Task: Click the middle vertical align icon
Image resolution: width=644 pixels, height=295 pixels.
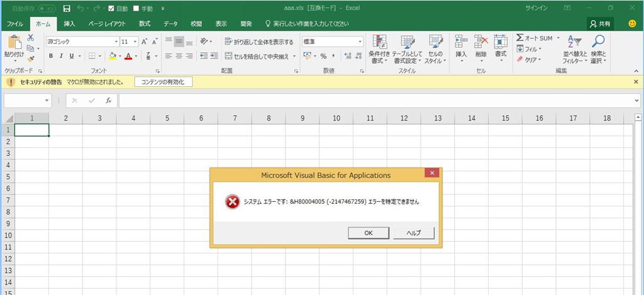Action: pos(179,42)
